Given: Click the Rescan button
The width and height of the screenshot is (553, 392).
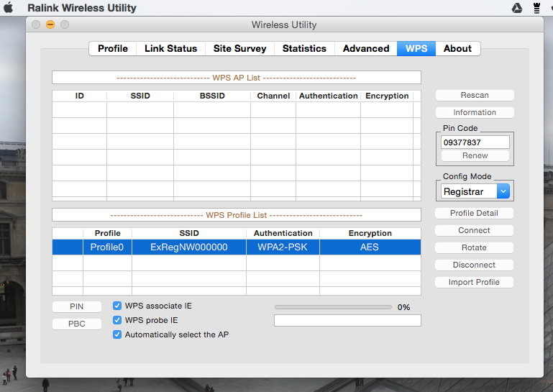Looking at the screenshot, I should (x=475, y=95).
